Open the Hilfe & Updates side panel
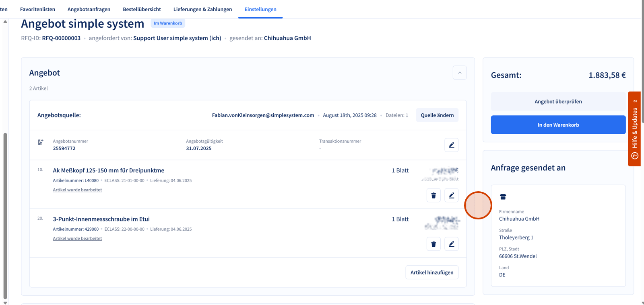The width and height of the screenshot is (644, 305). tap(634, 129)
